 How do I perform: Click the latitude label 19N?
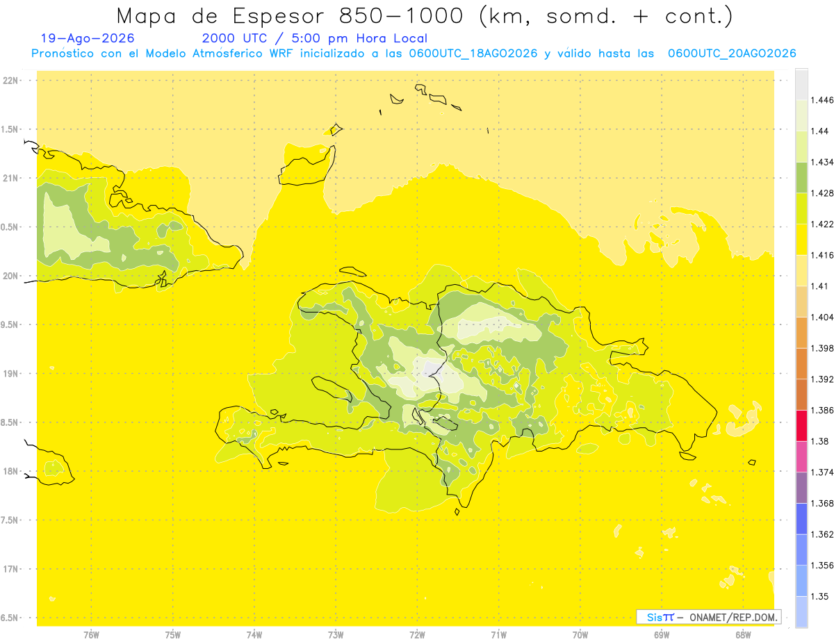(x=10, y=374)
